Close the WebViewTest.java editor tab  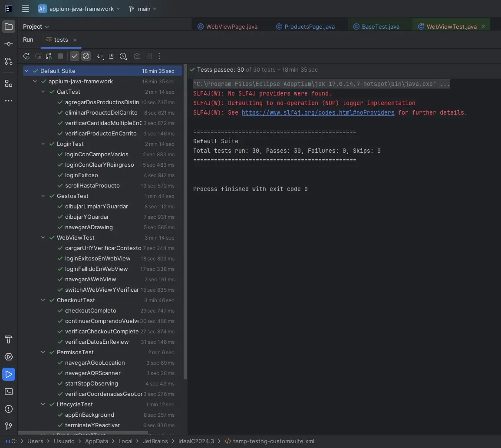tap(483, 26)
